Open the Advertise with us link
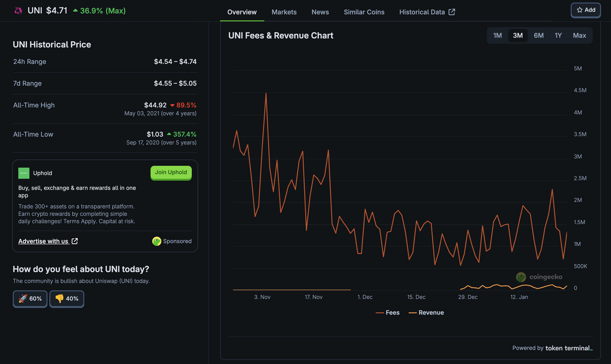The height and width of the screenshot is (364, 611). (x=43, y=241)
